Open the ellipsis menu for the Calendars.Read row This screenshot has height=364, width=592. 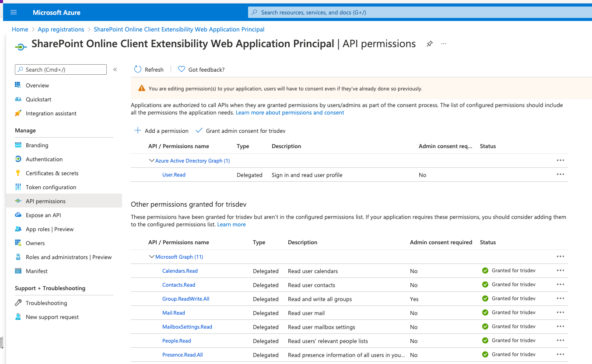coord(560,270)
